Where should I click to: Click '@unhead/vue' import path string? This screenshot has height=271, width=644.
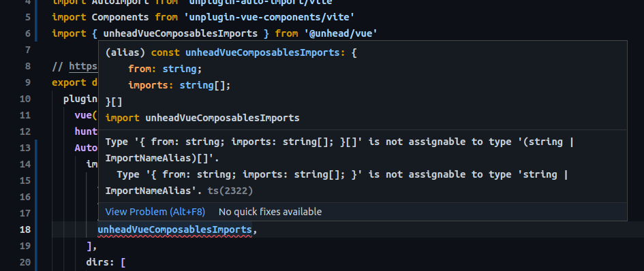click(341, 33)
